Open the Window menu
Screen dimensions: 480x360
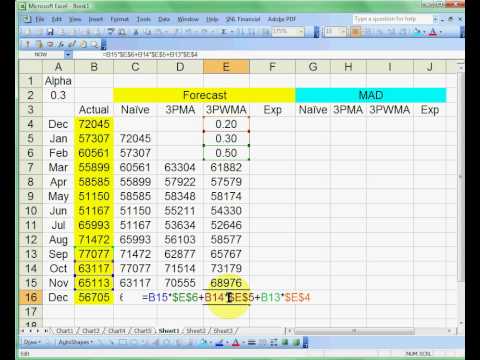(188, 19)
